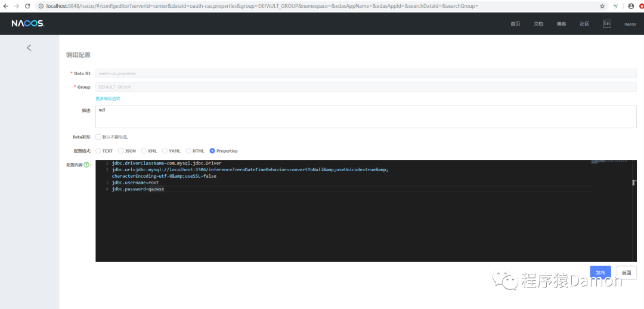Click line number 4 in the editor gutter

pos(107,189)
